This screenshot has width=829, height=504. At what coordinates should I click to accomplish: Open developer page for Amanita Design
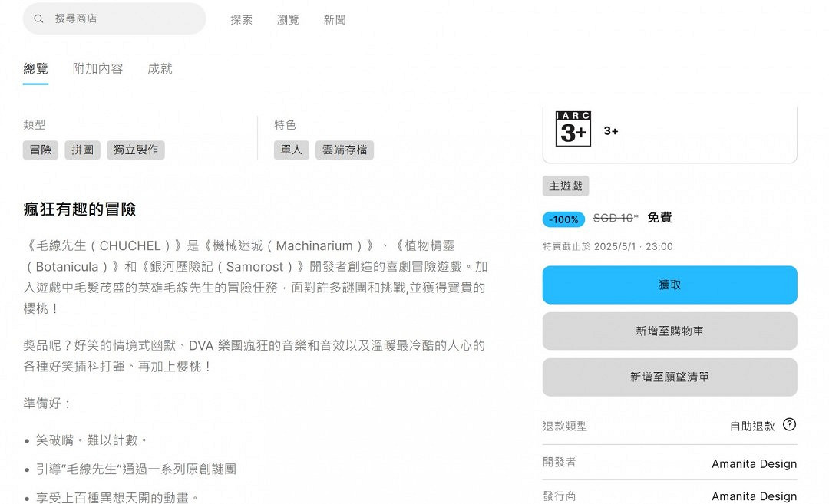coord(754,463)
